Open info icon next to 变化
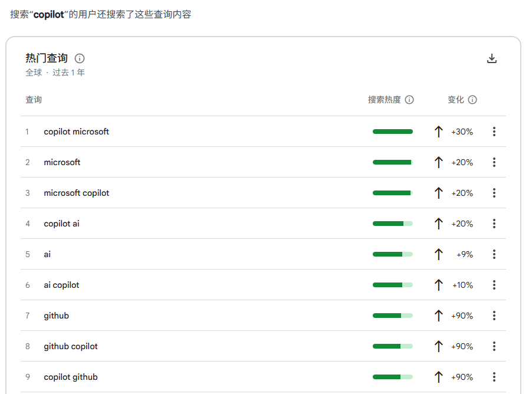532x394 pixels. (472, 100)
